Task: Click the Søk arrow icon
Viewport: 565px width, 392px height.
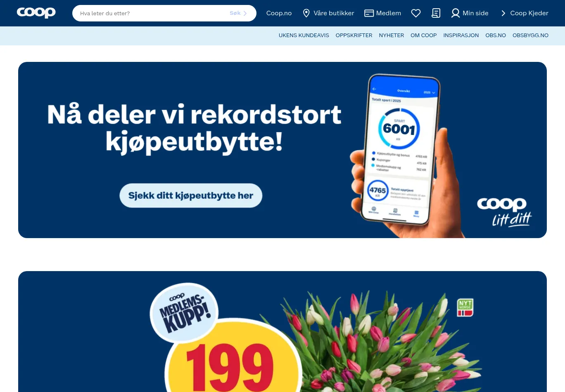Action: pyautogui.click(x=245, y=13)
